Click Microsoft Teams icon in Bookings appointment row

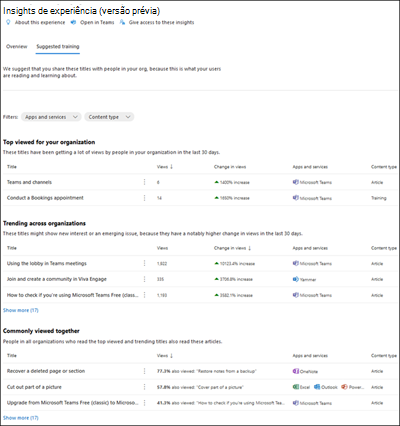click(296, 198)
